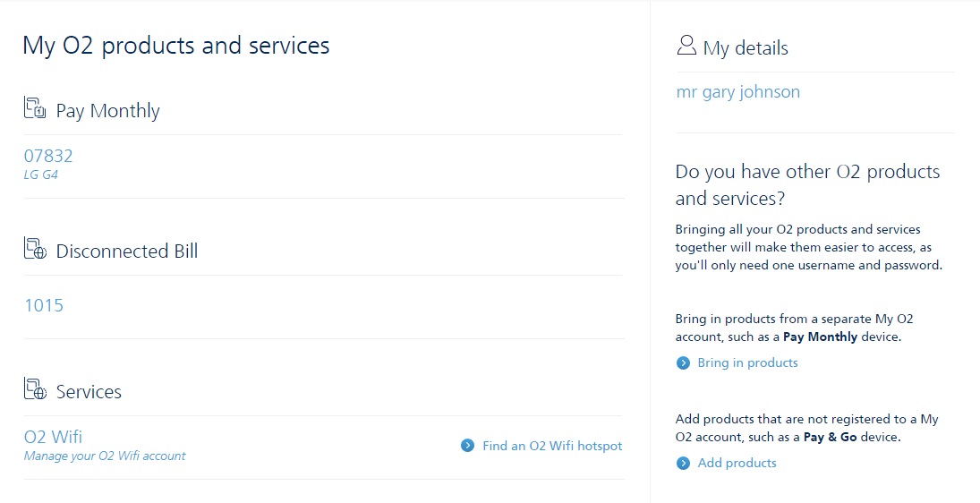Click the Services section icon

pyautogui.click(x=35, y=389)
